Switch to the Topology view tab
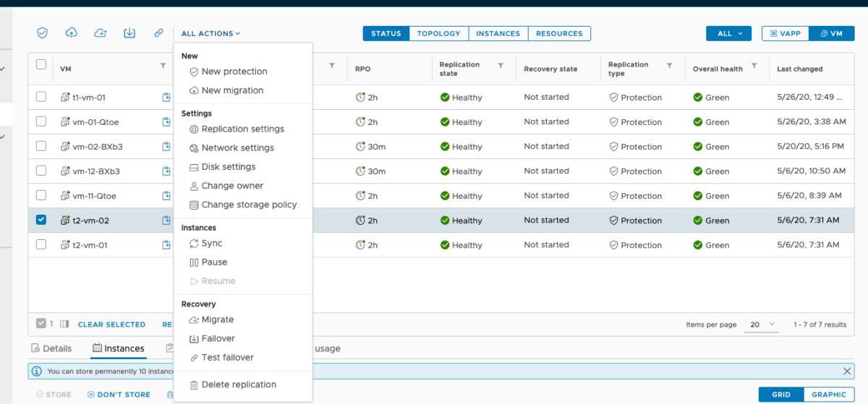This screenshot has height=404, width=868. pos(438,33)
